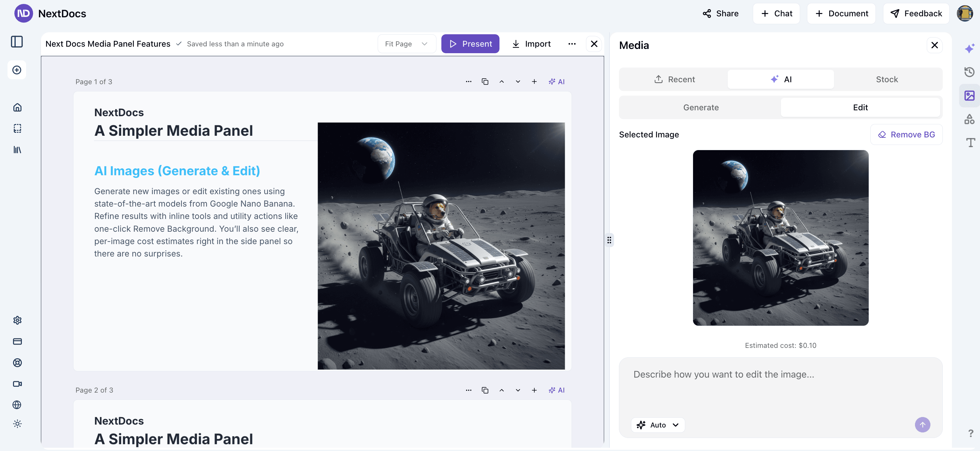This screenshot has width=980, height=451.
Task: Open the Shapes panel
Action: [x=970, y=119]
